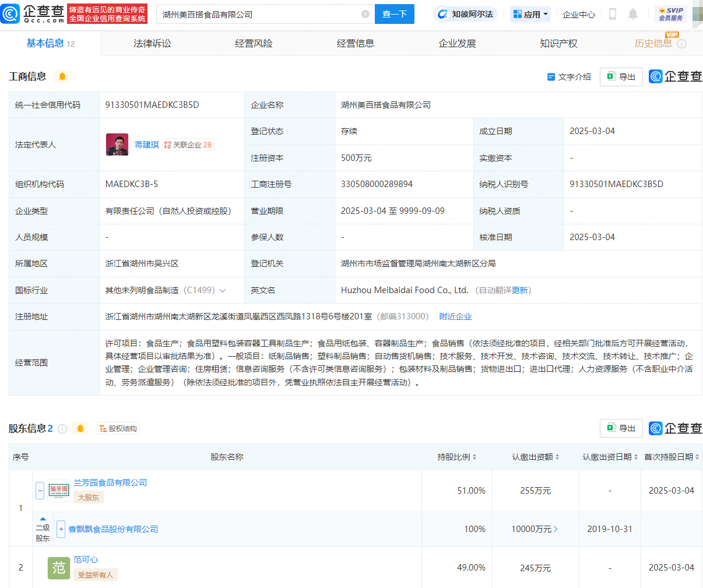Expand the 国标行业 industry chevron
Image resolution: width=703 pixels, height=588 pixels.
(223, 290)
